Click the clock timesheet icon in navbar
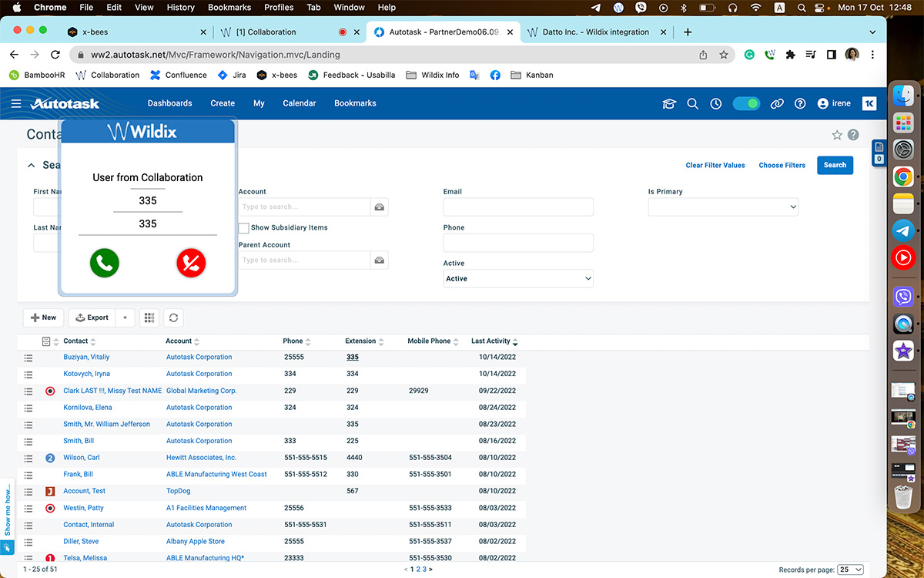The height and width of the screenshot is (578, 924). (715, 102)
